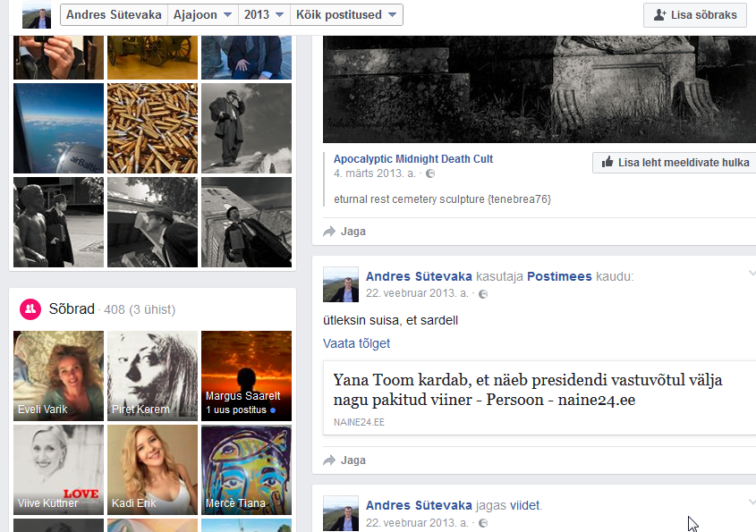
Task: Open Eveli Varik friend thumbnail
Action: [x=58, y=376]
